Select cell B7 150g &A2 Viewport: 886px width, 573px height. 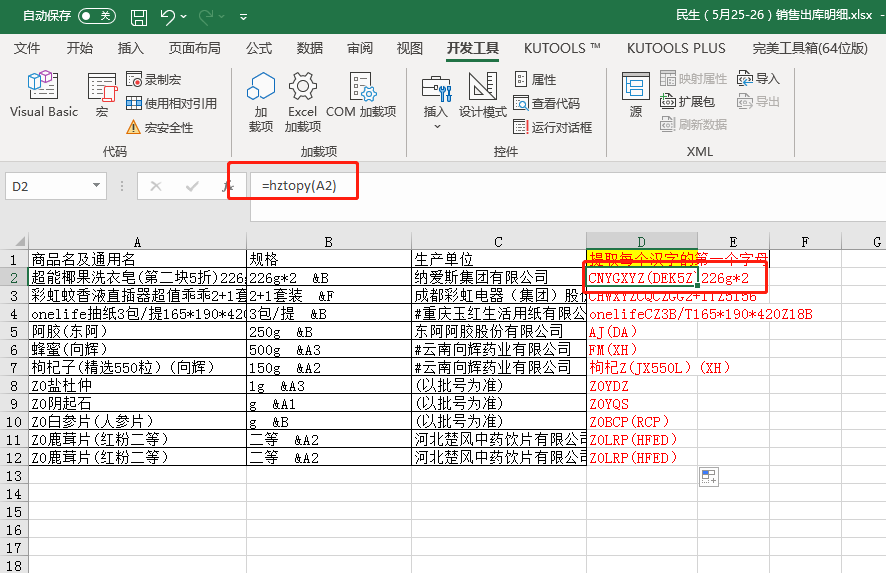click(329, 368)
